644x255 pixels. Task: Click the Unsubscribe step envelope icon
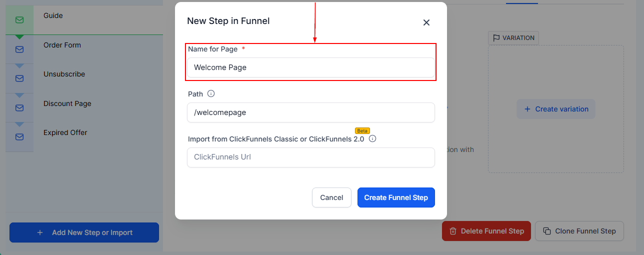pos(19,78)
